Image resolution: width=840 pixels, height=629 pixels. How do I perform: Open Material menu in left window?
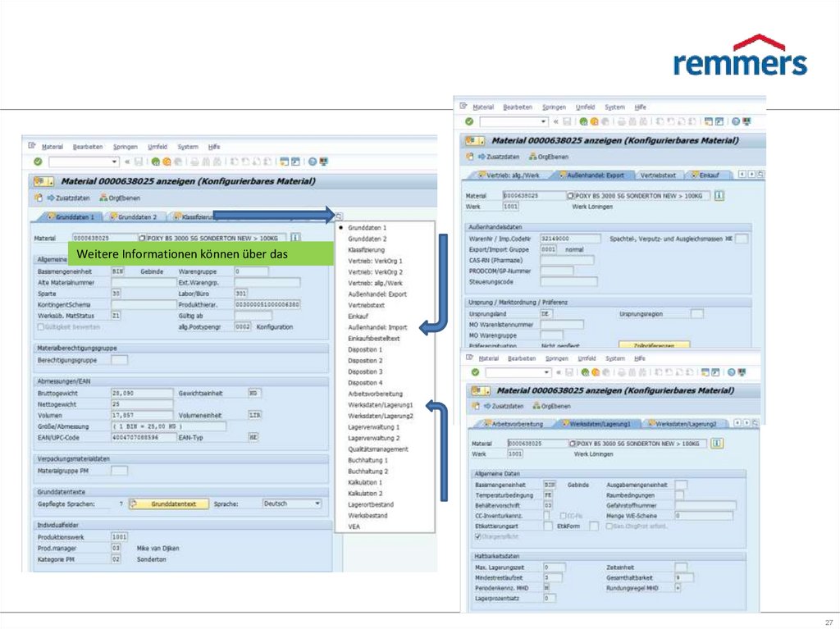(x=52, y=146)
